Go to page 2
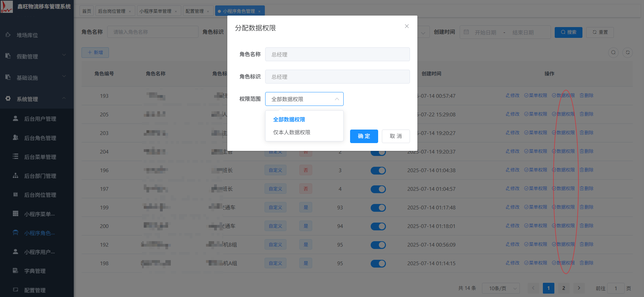Screen dimensions: 644x297 click(563, 288)
